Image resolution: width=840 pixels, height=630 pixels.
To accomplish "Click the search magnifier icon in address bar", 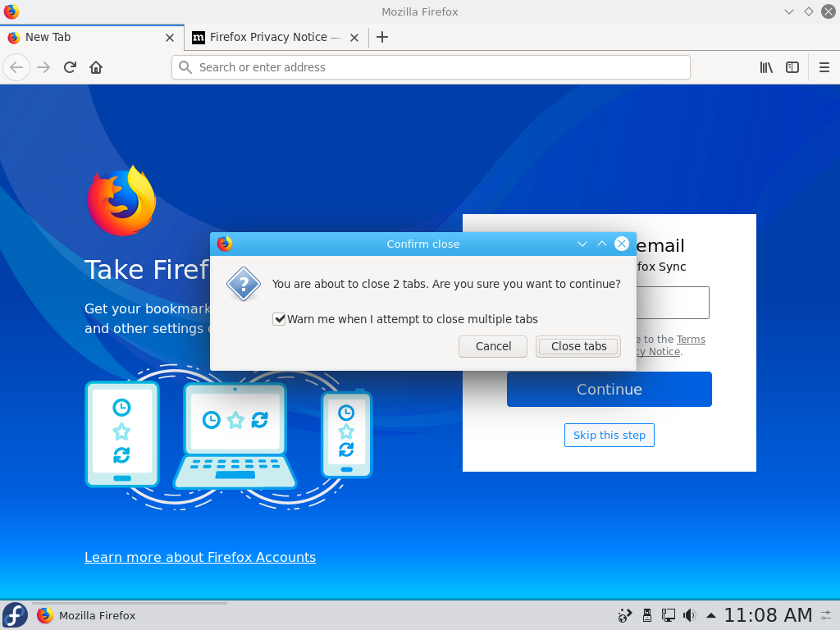I will point(185,67).
